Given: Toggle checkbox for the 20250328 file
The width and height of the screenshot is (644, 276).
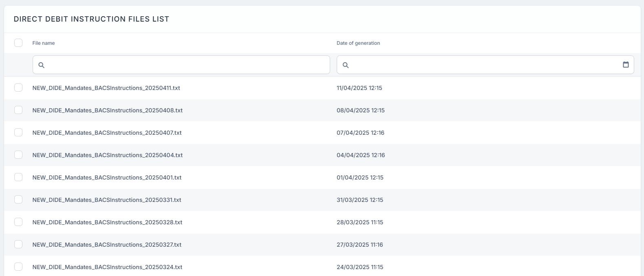Looking at the screenshot, I should (x=18, y=222).
